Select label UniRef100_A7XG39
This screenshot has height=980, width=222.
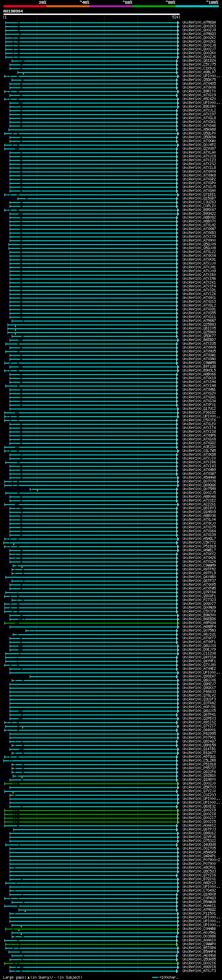click(199, 535)
